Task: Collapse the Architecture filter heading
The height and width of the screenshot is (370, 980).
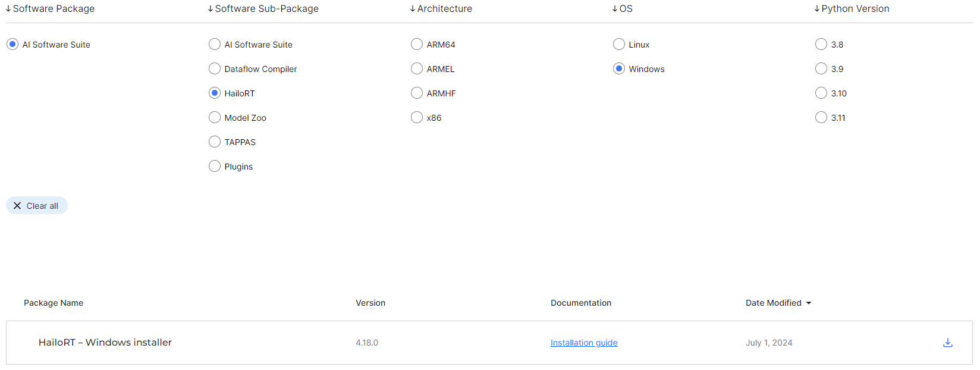Action: tap(441, 9)
